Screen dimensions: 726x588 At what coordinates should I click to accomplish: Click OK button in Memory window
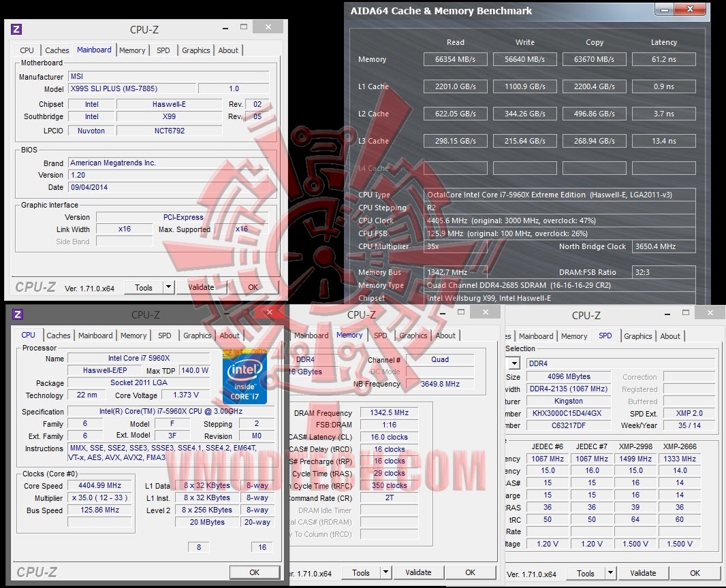point(471,572)
